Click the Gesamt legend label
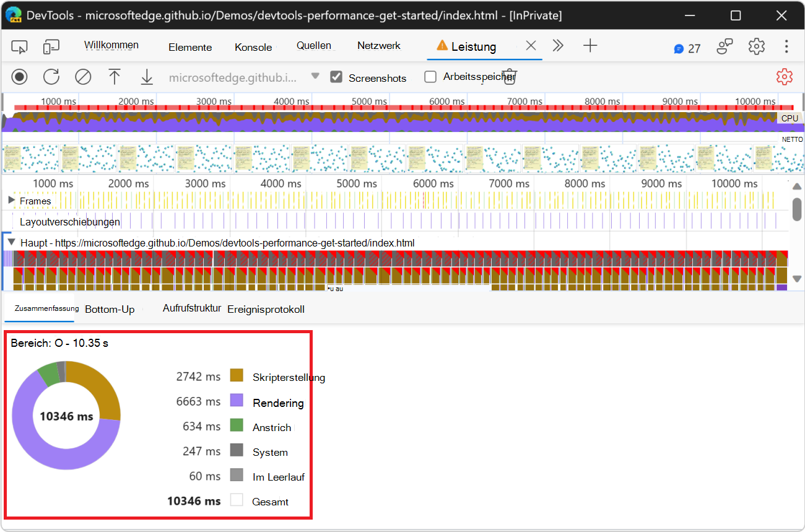 [270, 502]
